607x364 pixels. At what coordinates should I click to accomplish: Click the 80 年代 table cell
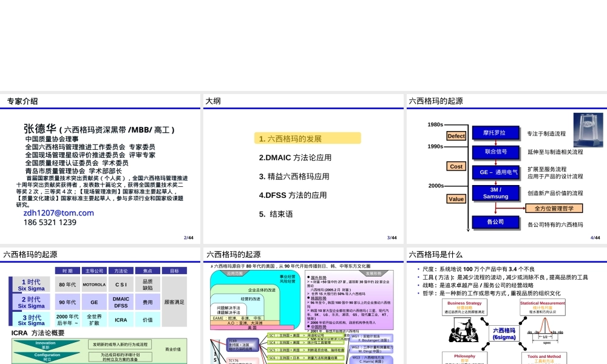tap(67, 285)
